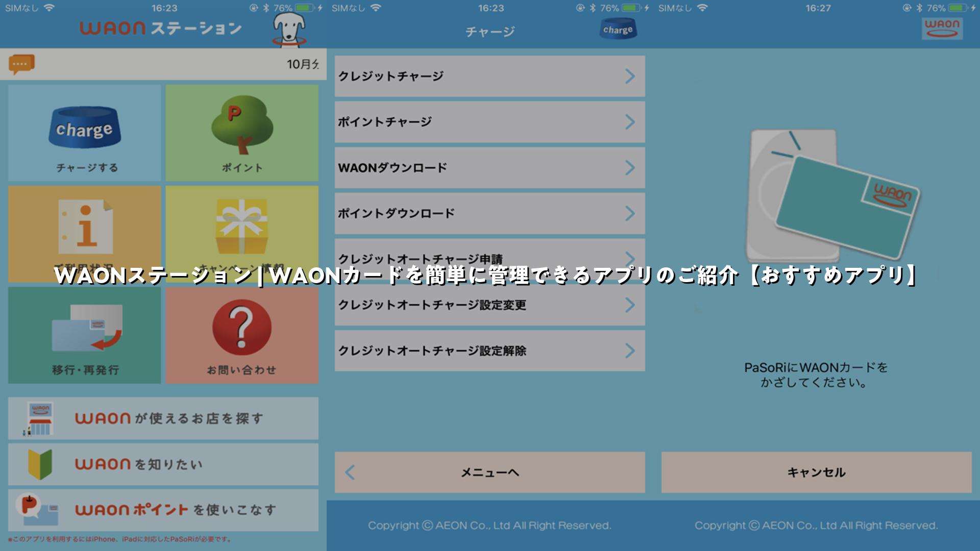Open ポイントチャージ chevron
Image resolution: width=980 pixels, height=551 pixels.
click(630, 122)
